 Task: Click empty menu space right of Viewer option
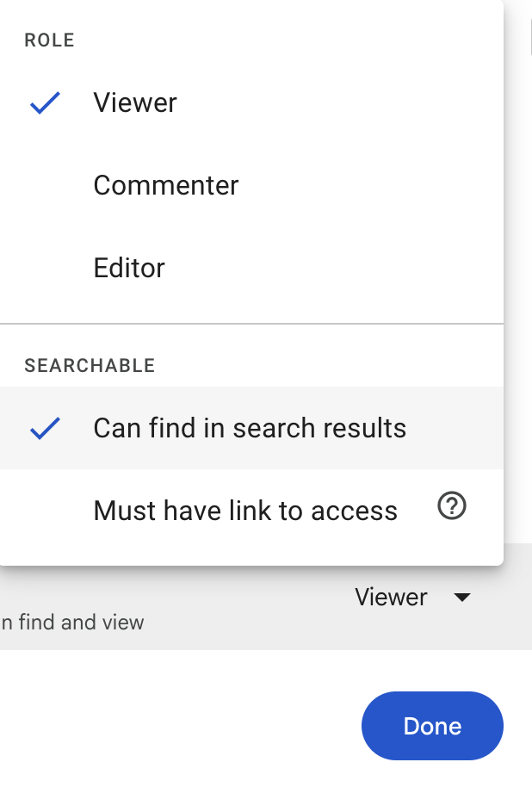(339, 102)
